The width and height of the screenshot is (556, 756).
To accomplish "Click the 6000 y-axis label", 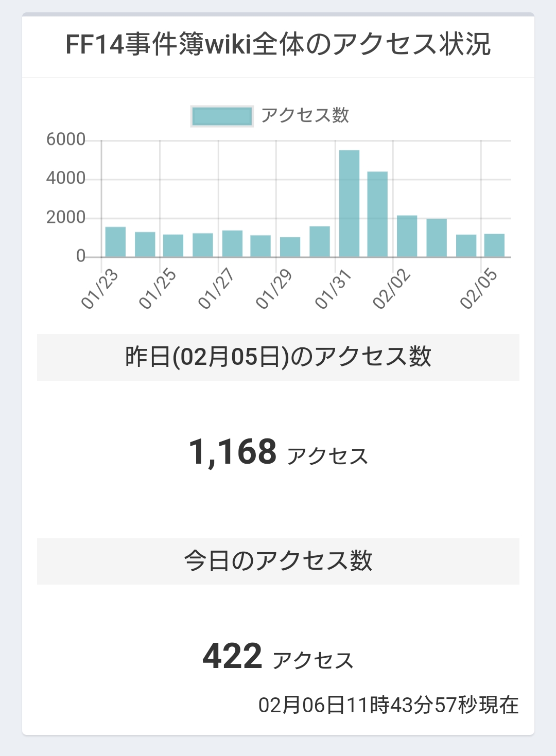I will pos(66,139).
